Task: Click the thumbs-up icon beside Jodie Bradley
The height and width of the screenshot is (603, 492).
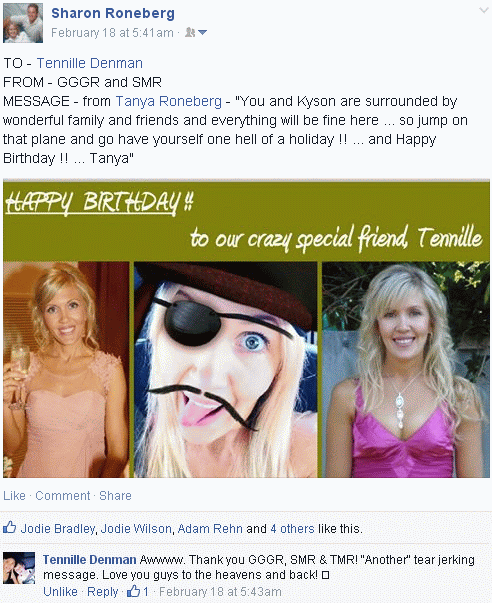Action: 10,527
